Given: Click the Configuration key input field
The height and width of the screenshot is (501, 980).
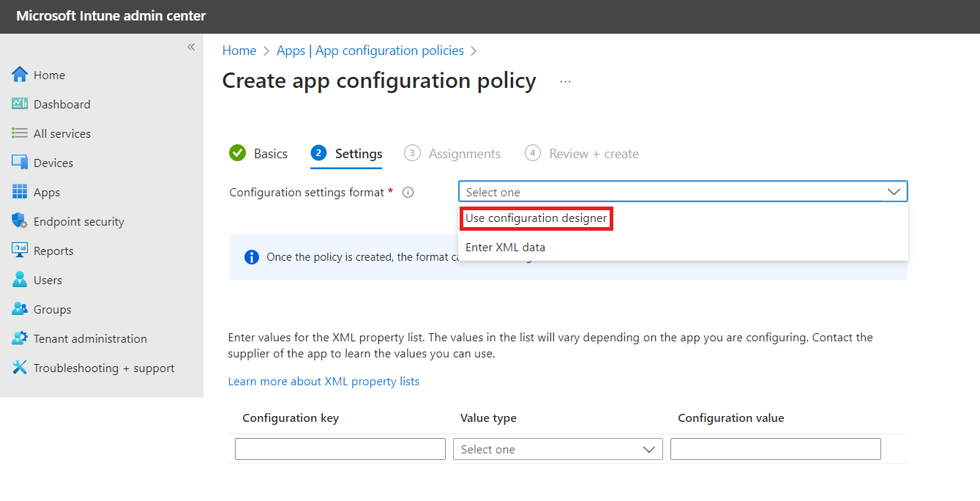Looking at the screenshot, I should click(x=340, y=449).
